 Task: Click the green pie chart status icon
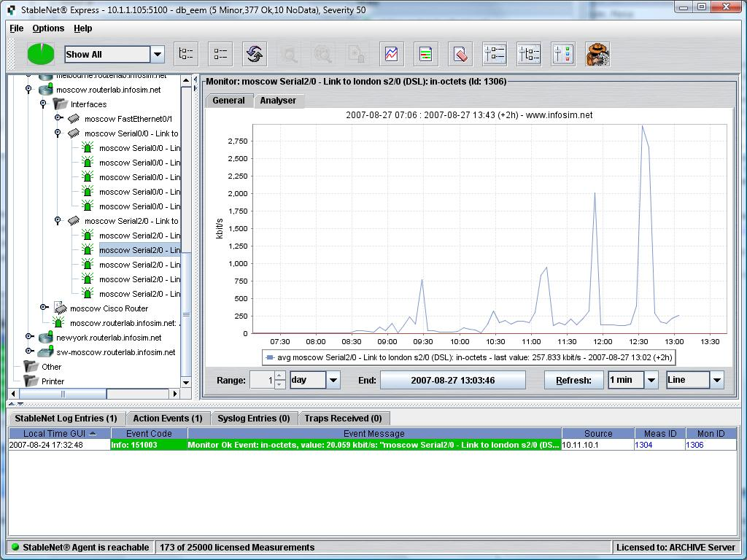(x=41, y=54)
